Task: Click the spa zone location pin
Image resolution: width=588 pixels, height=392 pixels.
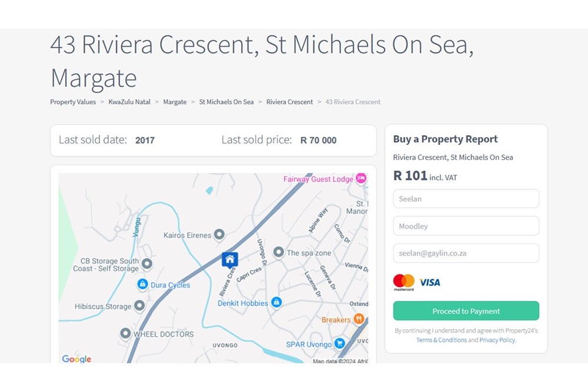Action: pos(279,253)
